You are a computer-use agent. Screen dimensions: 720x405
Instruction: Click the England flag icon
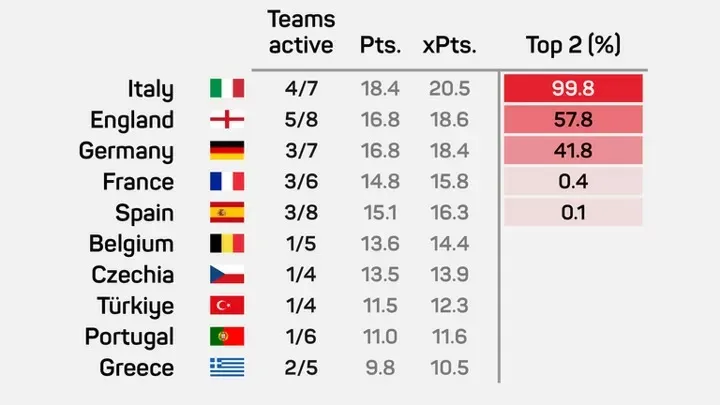[227, 120]
